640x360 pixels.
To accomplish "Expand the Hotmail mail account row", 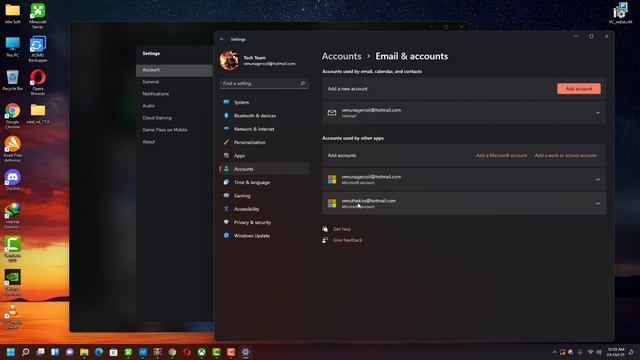I will click(464, 113).
